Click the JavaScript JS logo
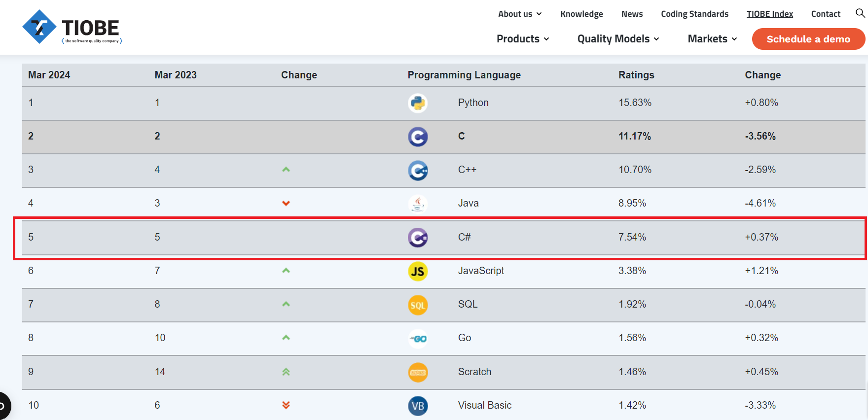Screen dimensions: 868x420 [x=418, y=271]
